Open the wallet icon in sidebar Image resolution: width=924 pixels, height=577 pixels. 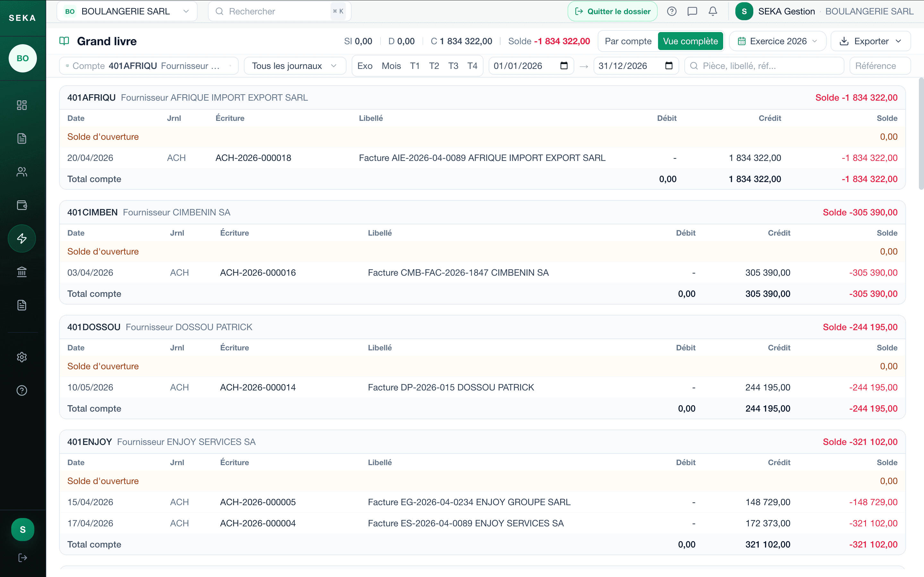coord(22,205)
